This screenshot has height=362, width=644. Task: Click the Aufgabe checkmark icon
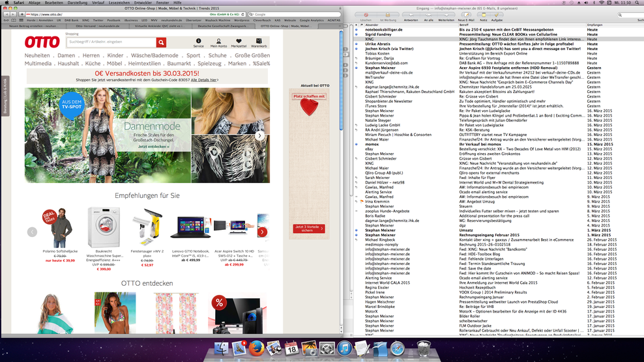(497, 15)
